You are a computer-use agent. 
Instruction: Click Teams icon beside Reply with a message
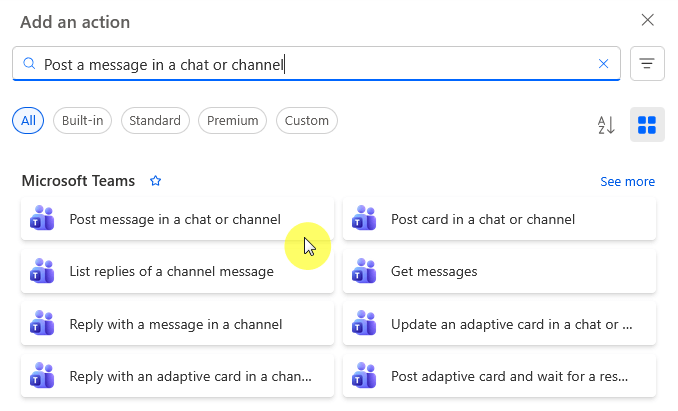click(x=42, y=323)
